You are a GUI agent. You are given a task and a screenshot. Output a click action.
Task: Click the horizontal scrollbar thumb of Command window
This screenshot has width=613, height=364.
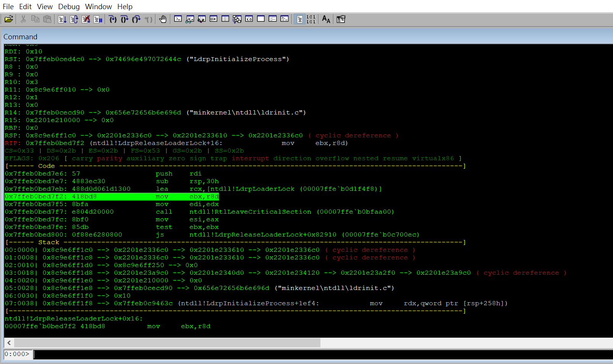coord(167,343)
